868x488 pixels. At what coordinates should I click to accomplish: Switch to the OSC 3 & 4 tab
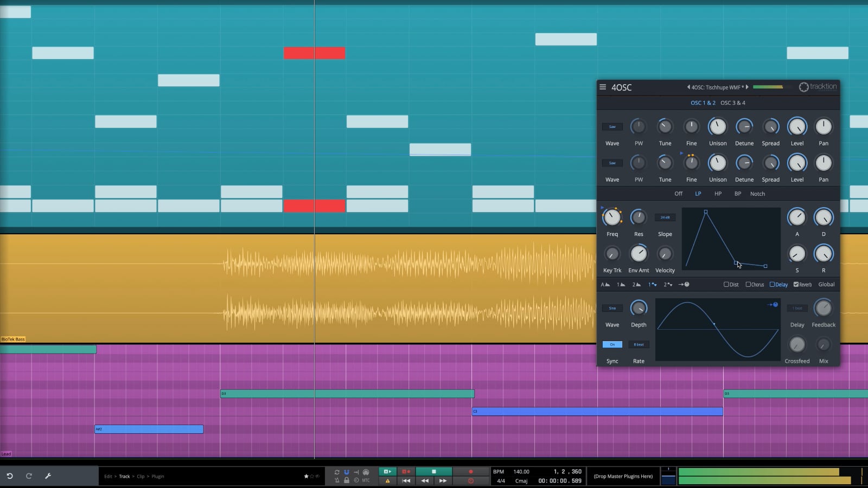point(733,102)
